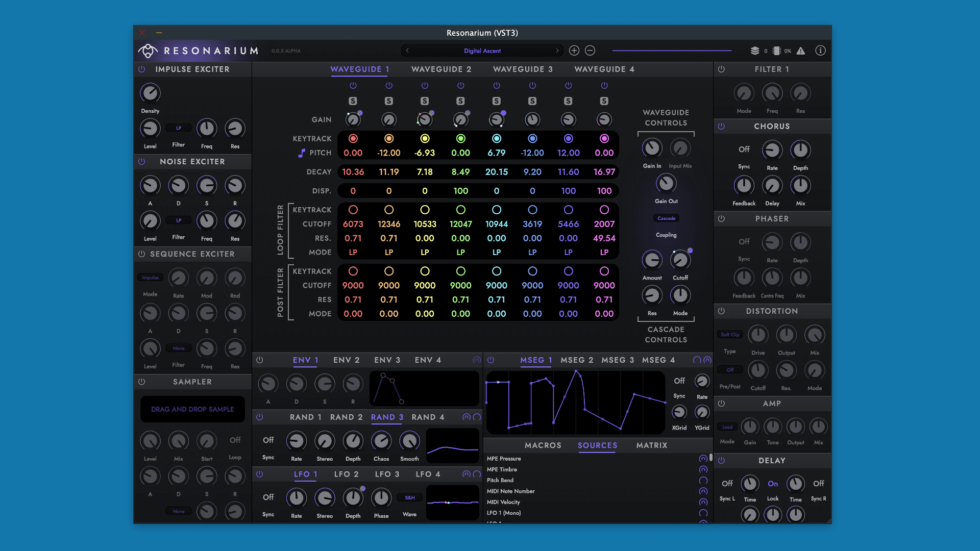Image resolution: width=980 pixels, height=551 pixels.
Task: Switch to the LFO 2 tab
Action: click(x=346, y=474)
